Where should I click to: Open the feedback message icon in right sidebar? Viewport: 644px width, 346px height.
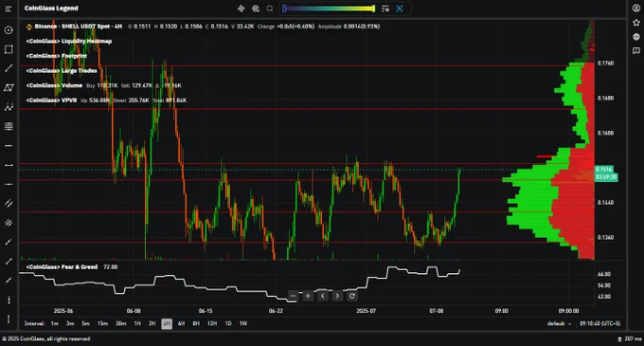pyautogui.click(x=636, y=50)
